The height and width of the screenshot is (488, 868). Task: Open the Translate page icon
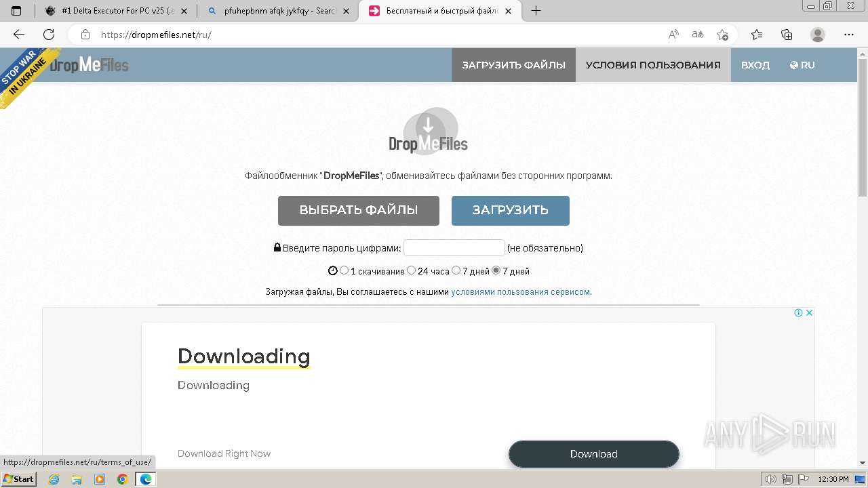point(698,35)
